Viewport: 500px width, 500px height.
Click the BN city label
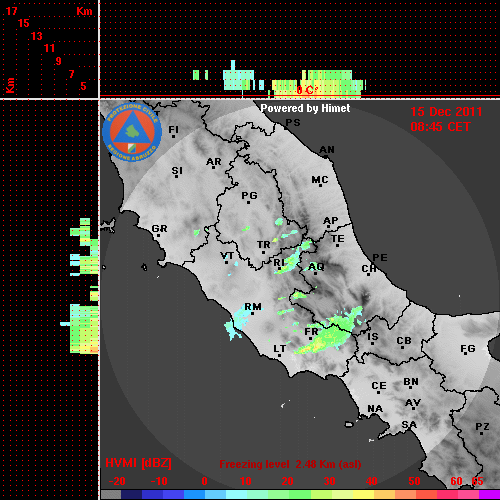click(x=411, y=382)
